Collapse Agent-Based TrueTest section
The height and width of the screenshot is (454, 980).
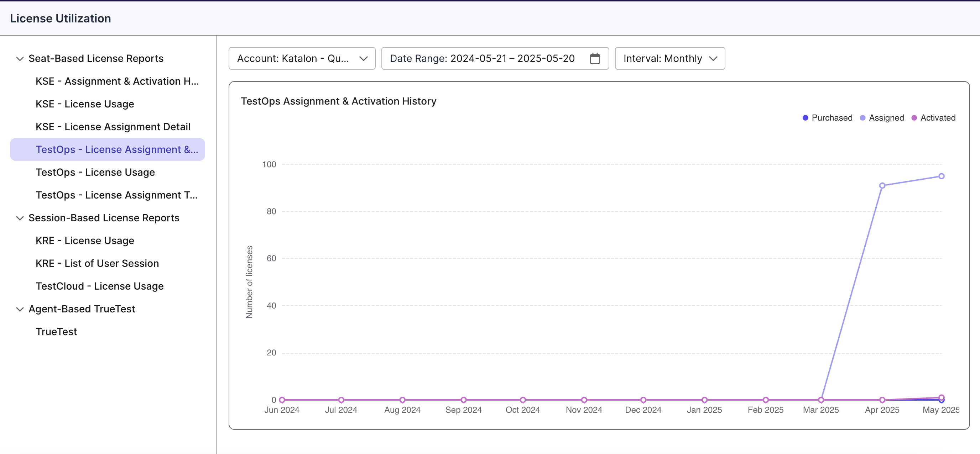click(x=20, y=309)
